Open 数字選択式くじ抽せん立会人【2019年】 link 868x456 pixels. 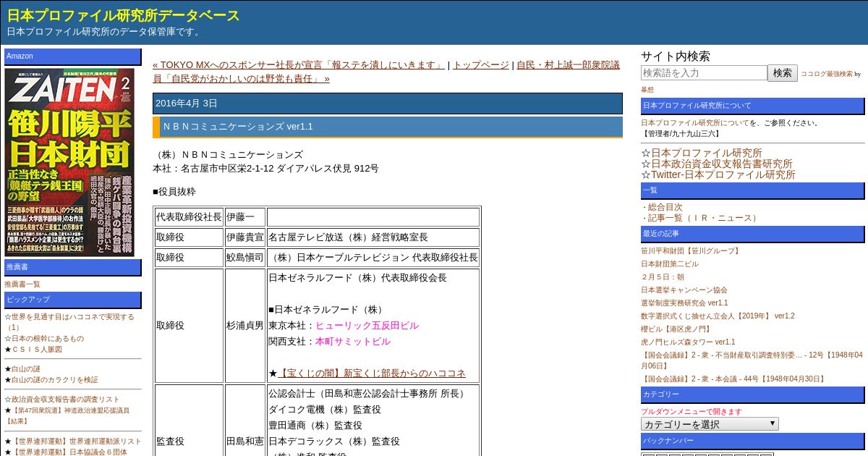click(x=718, y=316)
